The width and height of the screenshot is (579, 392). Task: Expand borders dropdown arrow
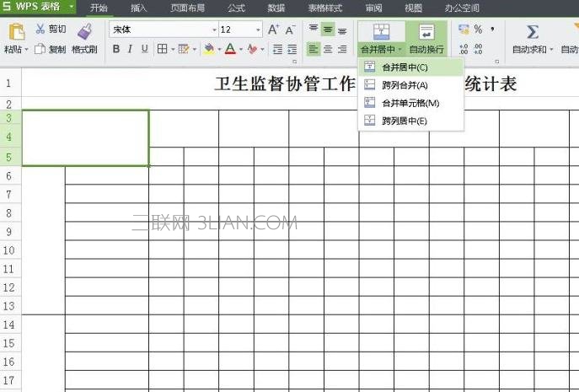tap(173, 49)
